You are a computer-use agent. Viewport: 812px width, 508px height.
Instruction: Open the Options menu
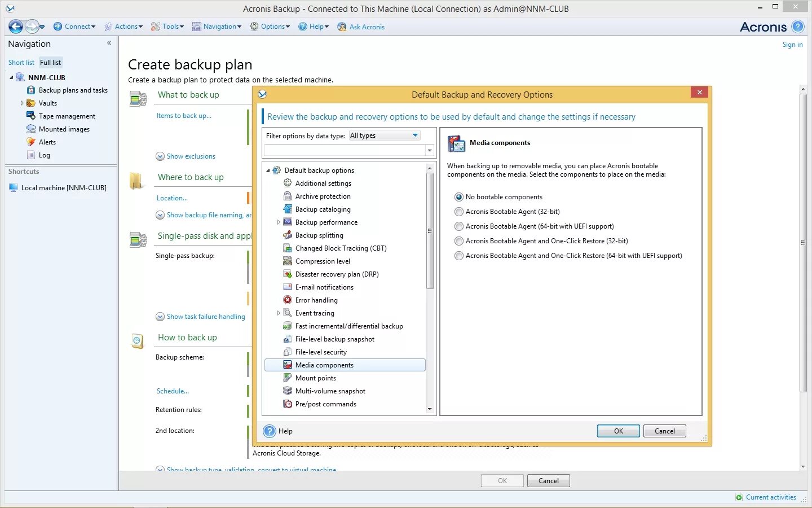(270, 27)
